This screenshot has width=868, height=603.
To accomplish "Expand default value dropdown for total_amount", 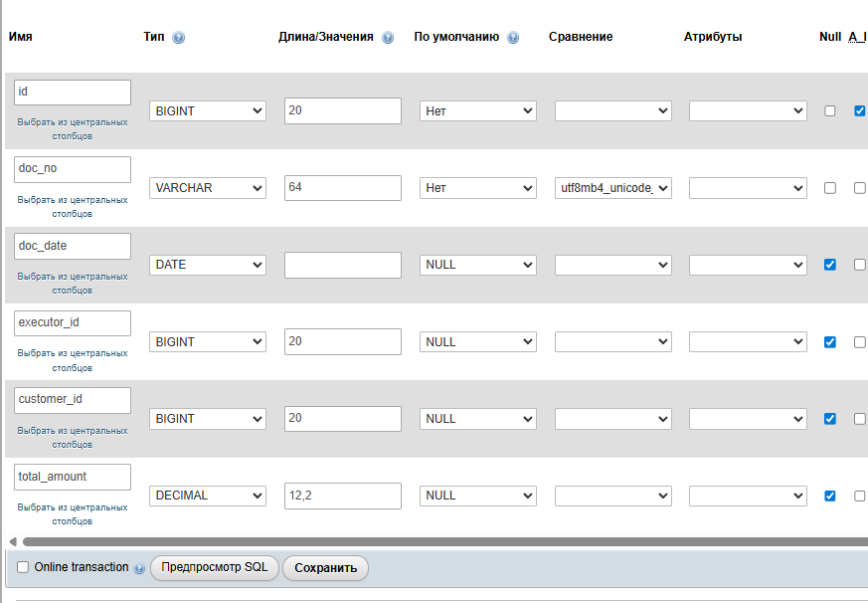I will (x=478, y=496).
